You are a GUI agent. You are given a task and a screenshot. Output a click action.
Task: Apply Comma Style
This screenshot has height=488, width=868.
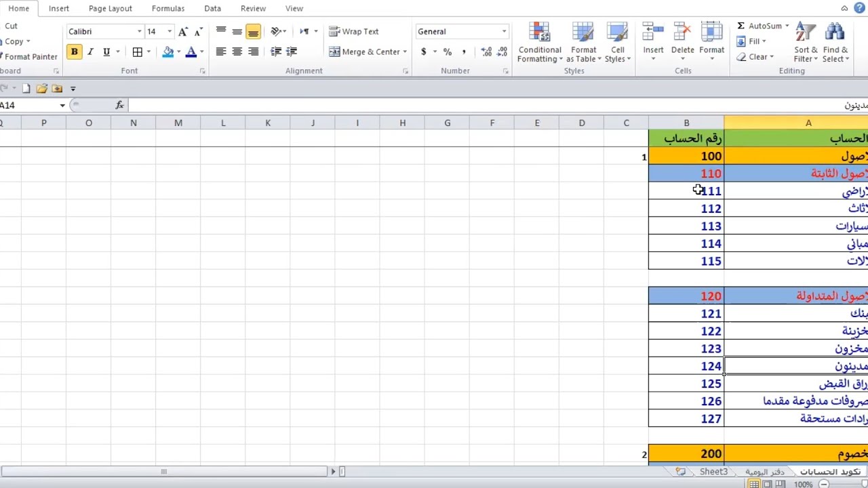[464, 52]
